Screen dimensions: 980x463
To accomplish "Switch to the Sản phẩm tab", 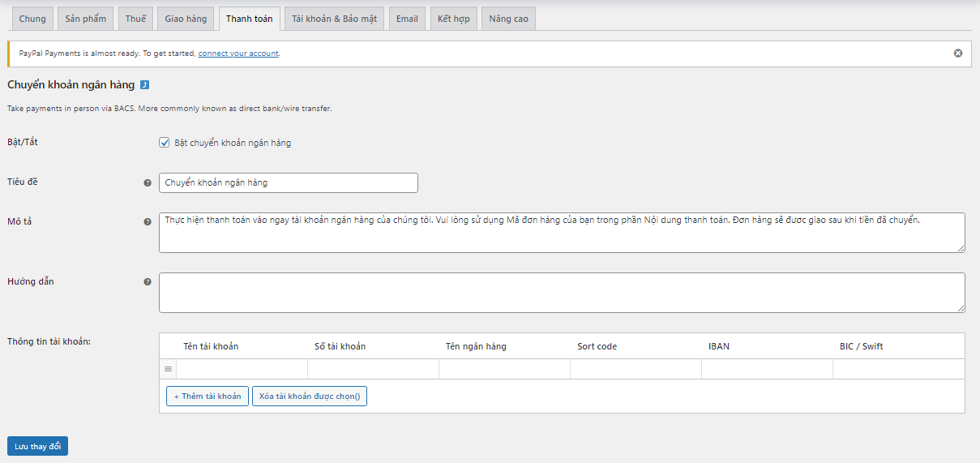I will [85, 19].
